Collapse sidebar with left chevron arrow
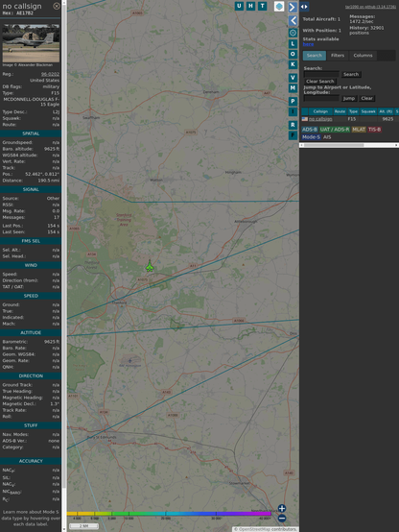 [293, 21]
